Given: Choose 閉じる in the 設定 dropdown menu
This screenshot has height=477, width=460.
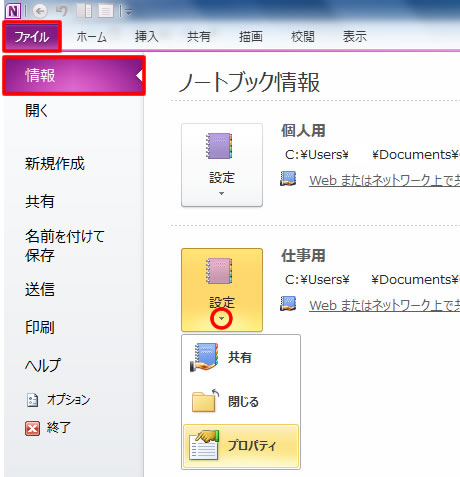Looking at the screenshot, I should [241, 401].
